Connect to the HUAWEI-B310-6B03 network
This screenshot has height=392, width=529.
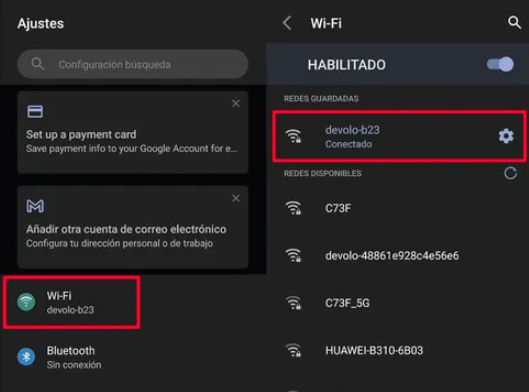(x=397, y=350)
